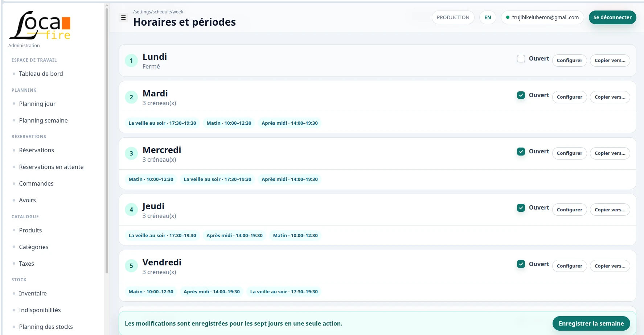Select Vendredi slot La veille au soir
Image resolution: width=644 pixels, height=335 pixels.
click(284, 292)
